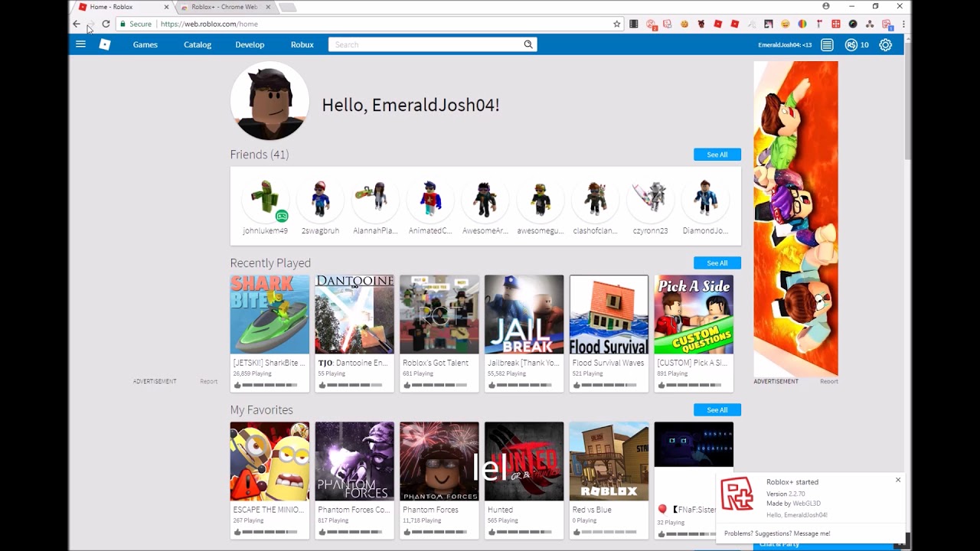Click See All next to My Favorites
This screenshot has height=551, width=980.
pyautogui.click(x=717, y=410)
